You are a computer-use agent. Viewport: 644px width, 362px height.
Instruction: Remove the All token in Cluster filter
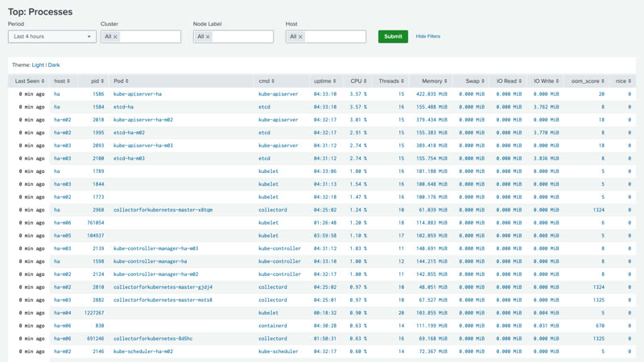point(115,37)
